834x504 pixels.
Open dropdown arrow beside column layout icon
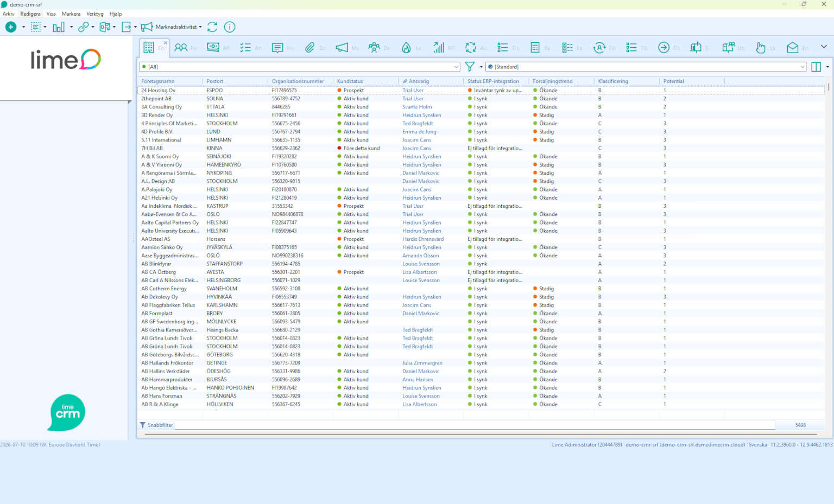(827, 67)
